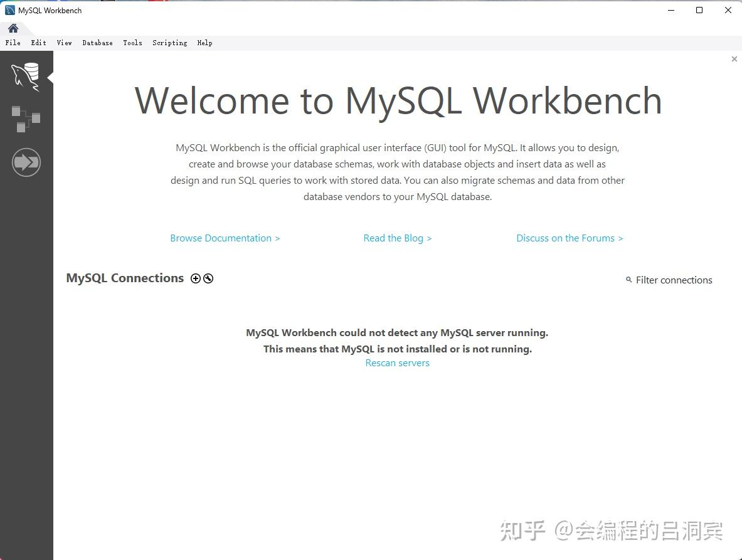
Task: Open the Database menu
Action: (x=97, y=43)
